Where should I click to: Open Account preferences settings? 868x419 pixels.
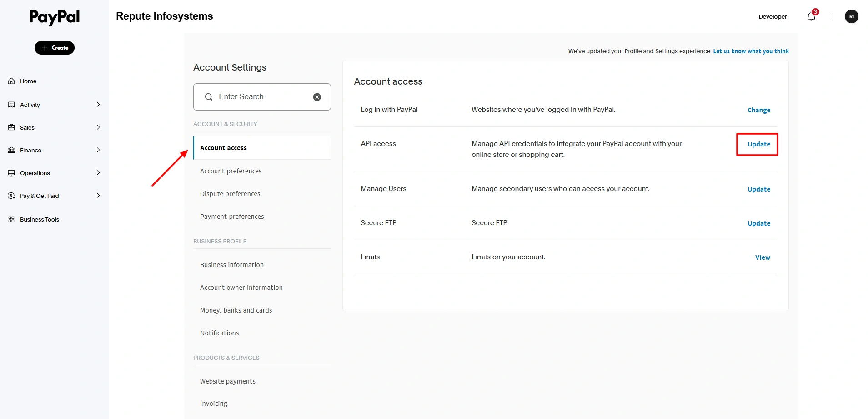(x=231, y=171)
